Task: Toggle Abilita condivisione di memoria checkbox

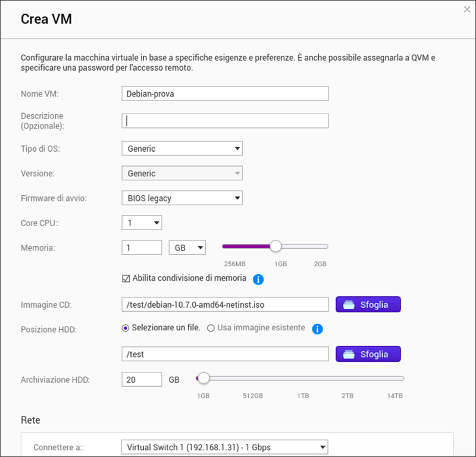Action: click(126, 278)
